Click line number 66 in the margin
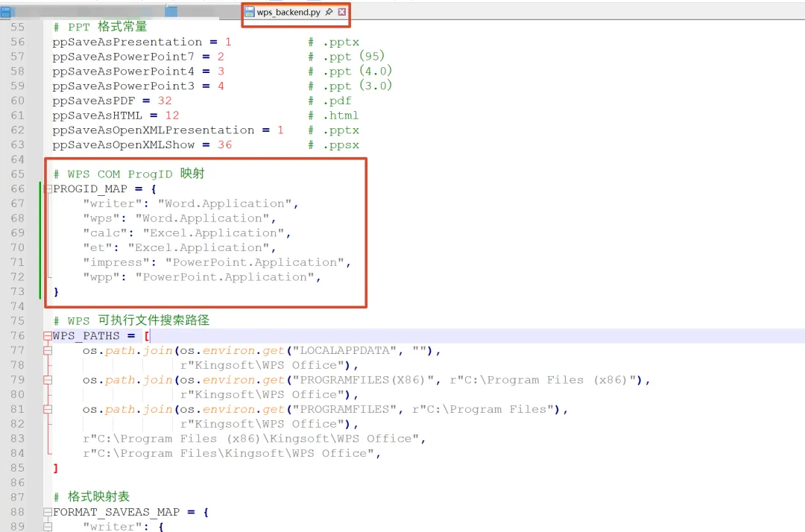Image resolution: width=805 pixels, height=532 pixels. 17,189
